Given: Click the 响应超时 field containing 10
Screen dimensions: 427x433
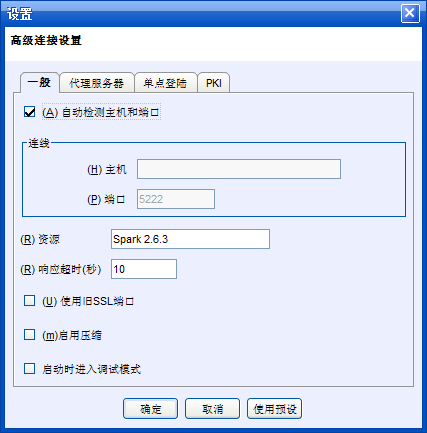Looking at the screenshot, I should pyautogui.click(x=144, y=269).
